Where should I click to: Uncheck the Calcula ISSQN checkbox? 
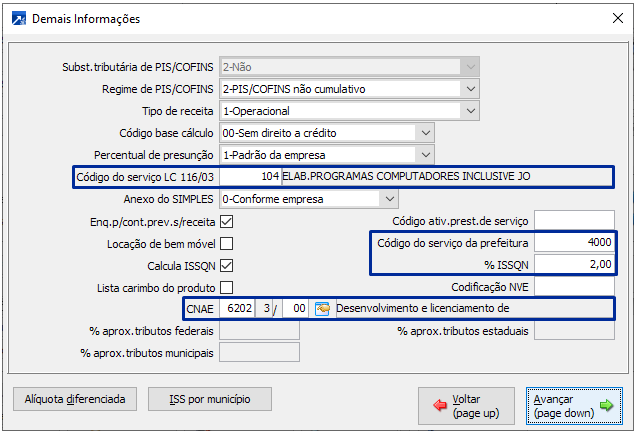[x=226, y=266]
